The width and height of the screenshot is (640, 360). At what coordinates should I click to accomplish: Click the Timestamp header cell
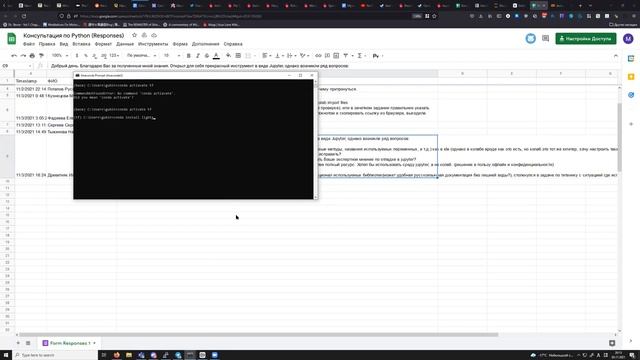point(31,81)
